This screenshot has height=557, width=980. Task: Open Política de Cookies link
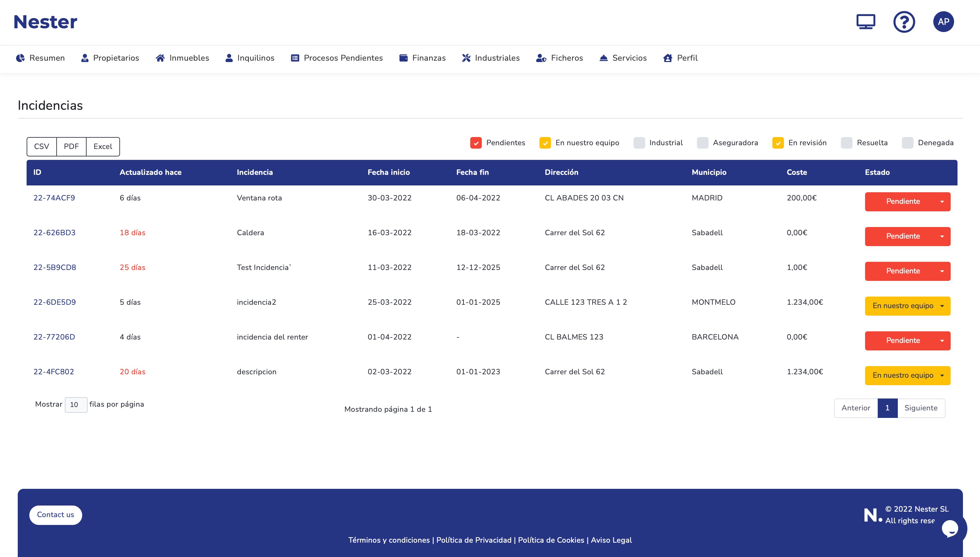pyautogui.click(x=551, y=540)
